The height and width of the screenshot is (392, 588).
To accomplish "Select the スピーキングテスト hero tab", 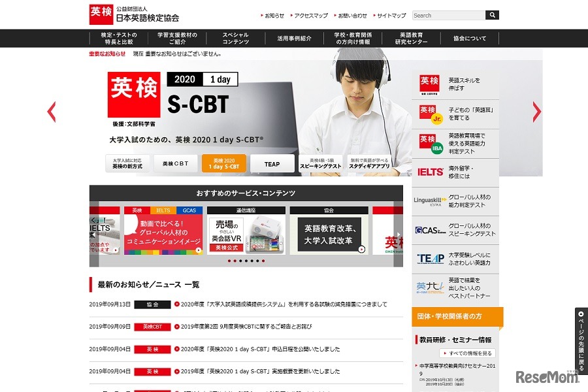I will [x=321, y=163].
